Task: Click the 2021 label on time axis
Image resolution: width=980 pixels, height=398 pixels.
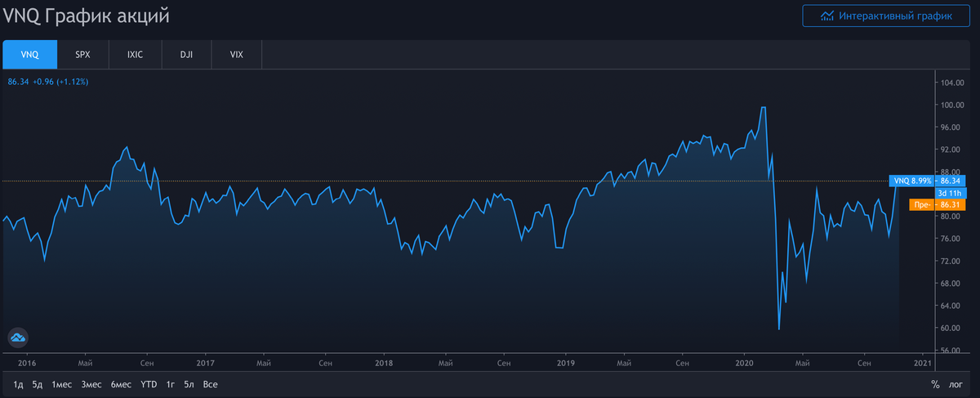Action: click(922, 362)
